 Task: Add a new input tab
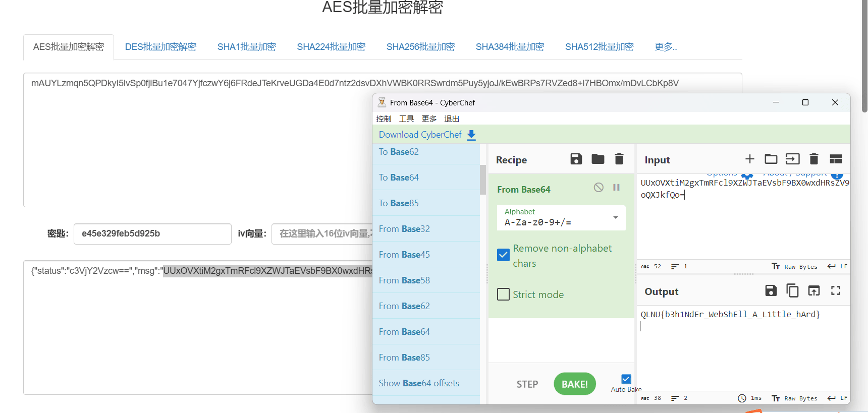[x=749, y=159]
